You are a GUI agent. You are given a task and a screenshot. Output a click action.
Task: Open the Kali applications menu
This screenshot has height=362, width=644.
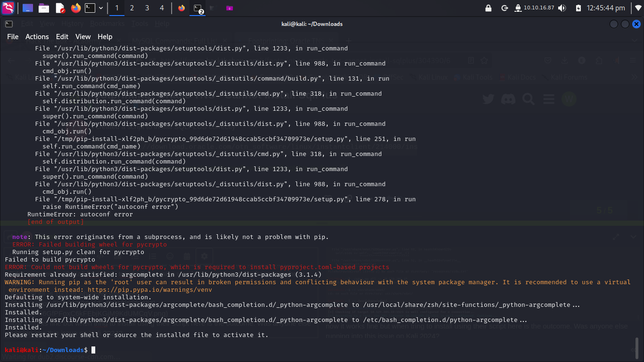(x=8, y=8)
